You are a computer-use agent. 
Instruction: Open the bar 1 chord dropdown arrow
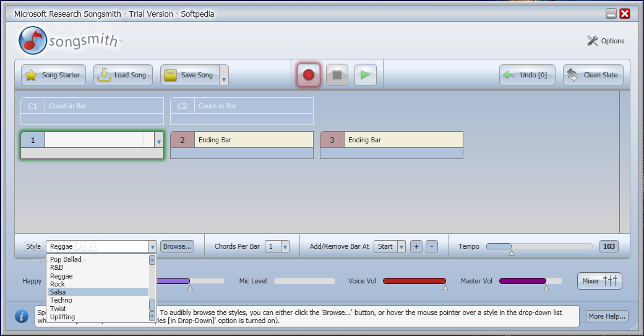[x=159, y=140]
